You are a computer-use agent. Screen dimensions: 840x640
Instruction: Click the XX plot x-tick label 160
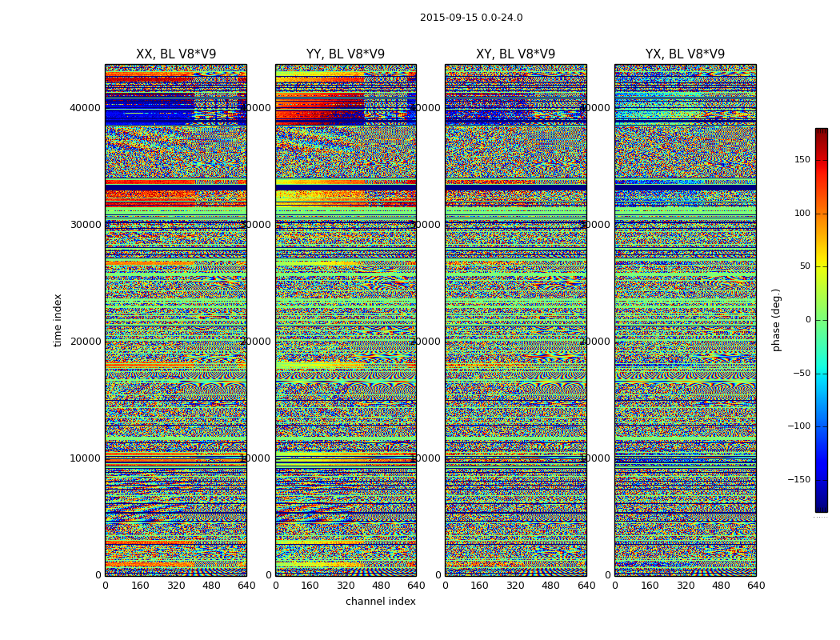[140, 586]
